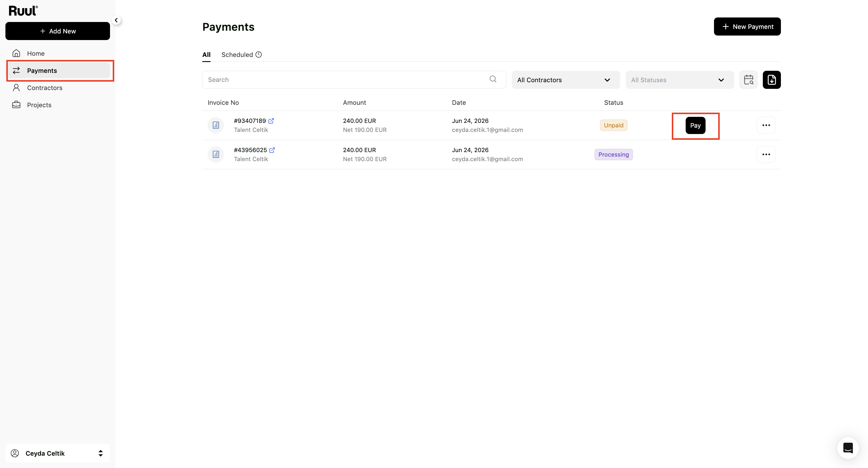This screenshot has width=868, height=468.
Task: Click the document icon of invoice #43956025
Action: coord(216,154)
